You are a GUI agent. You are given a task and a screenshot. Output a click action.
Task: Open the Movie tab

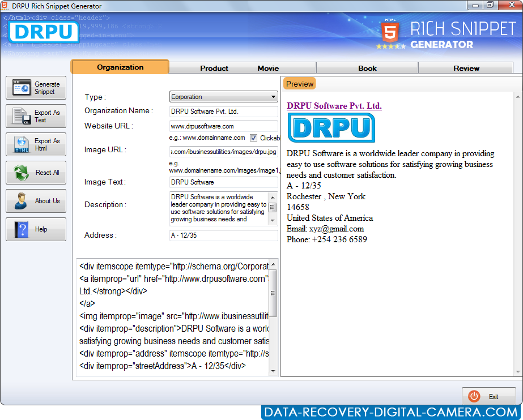coord(268,68)
